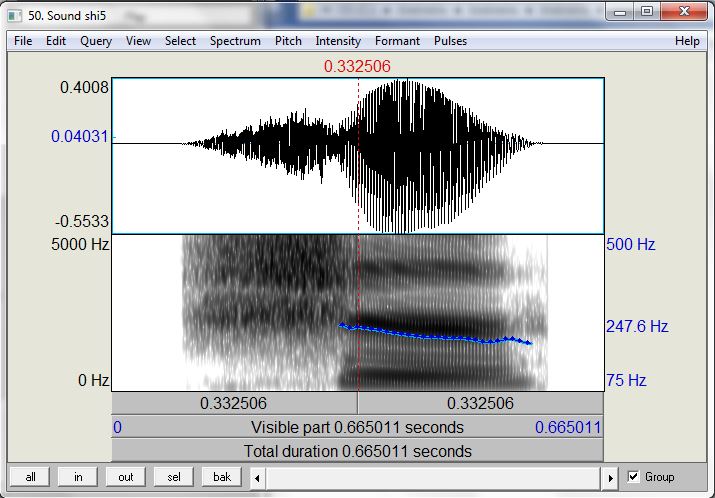Viewport: 715px width, 498px height.
Task: Play the 'Visible part 0.665011 seconds' bar
Action: coord(358,427)
